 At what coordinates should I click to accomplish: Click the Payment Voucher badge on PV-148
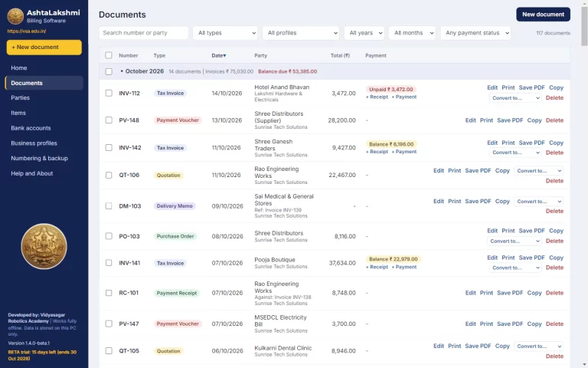point(178,120)
